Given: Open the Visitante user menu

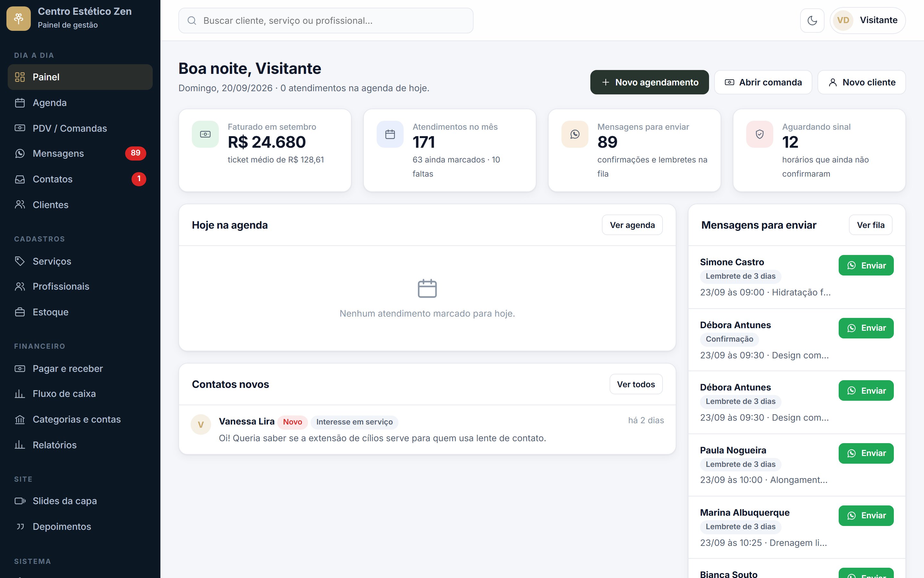Looking at the screenshot, I should 868,20.
